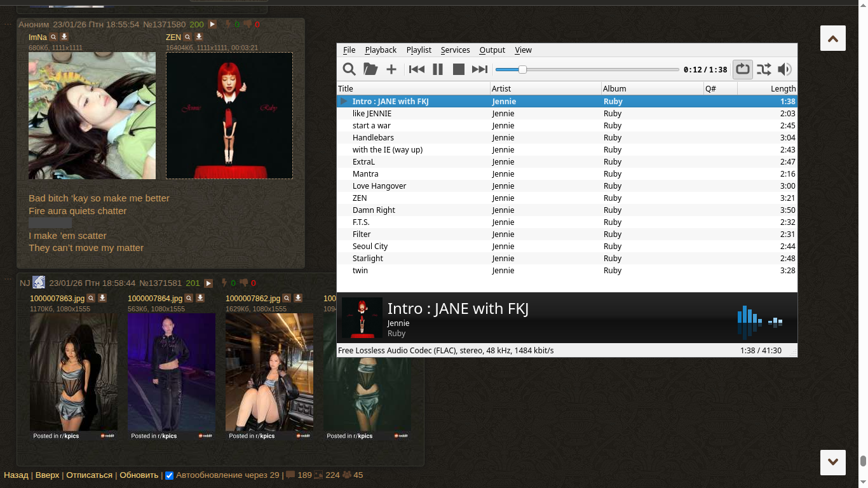Select the track 'ExtraL'
Viewport: 868px width, 488px height.
(567, 162)
